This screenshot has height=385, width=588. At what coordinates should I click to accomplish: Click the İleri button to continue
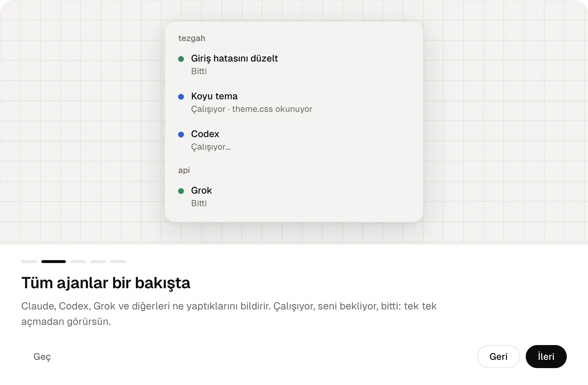(546, 357)
